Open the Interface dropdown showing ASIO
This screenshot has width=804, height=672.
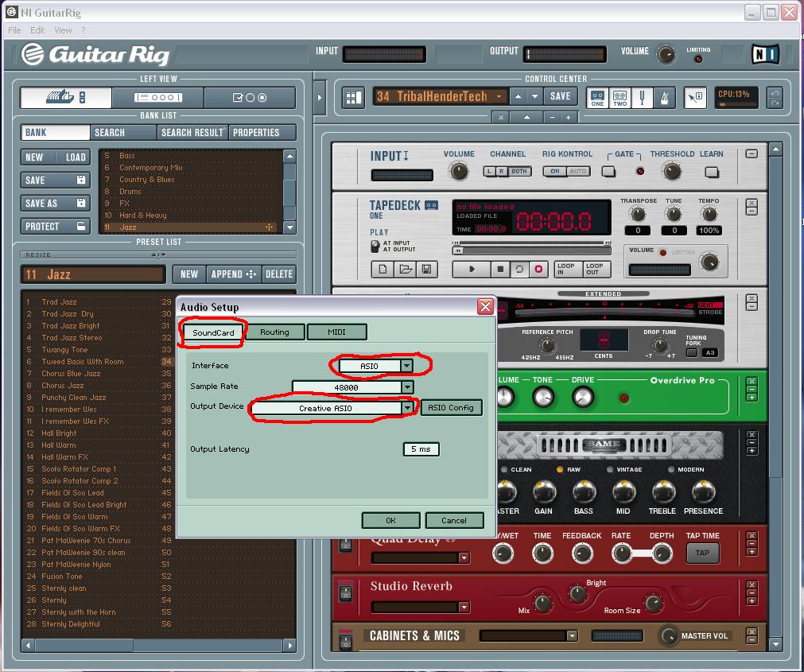[406, 366]
